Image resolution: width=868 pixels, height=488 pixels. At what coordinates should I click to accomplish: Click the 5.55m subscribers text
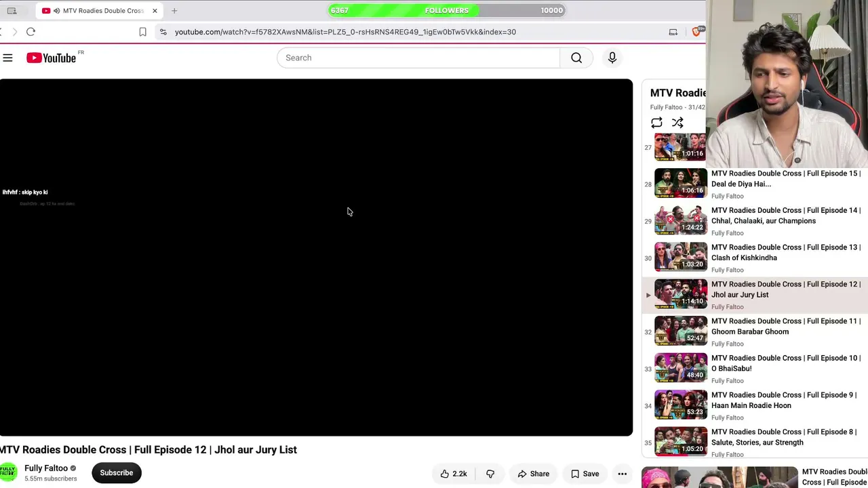pyautogui.click(x=51, y=479)
